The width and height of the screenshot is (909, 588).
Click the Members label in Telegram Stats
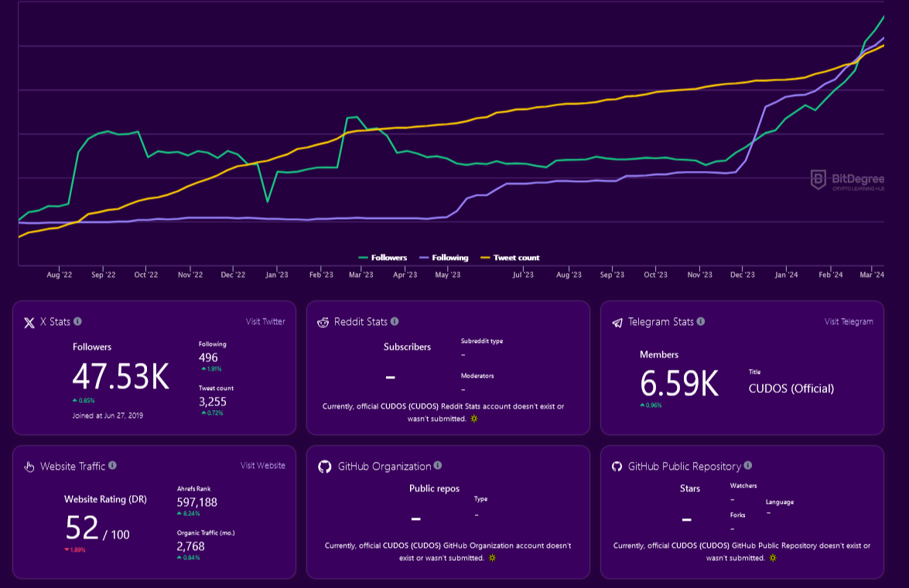659,354
